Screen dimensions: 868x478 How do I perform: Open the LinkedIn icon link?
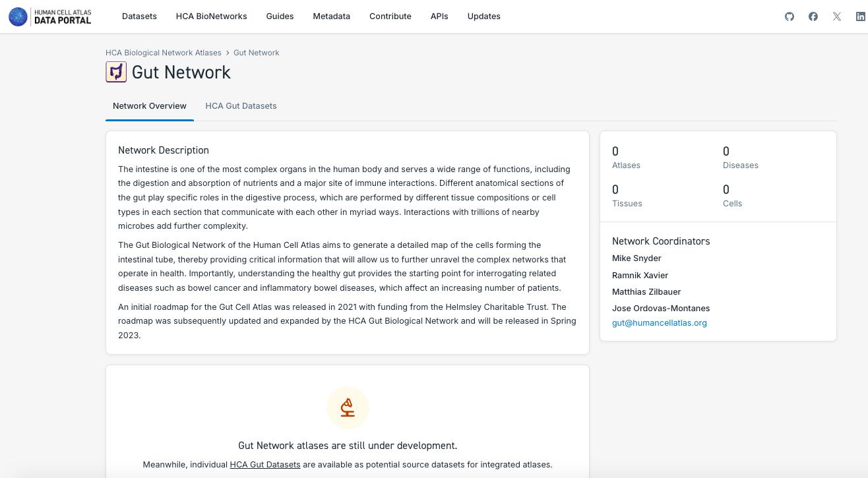[860, 16]
